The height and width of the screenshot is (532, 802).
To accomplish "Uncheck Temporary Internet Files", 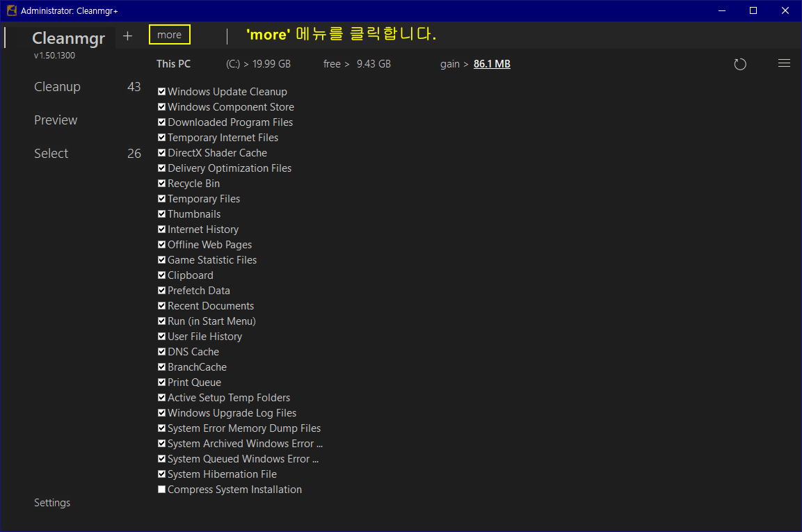I will coord(161,138).
